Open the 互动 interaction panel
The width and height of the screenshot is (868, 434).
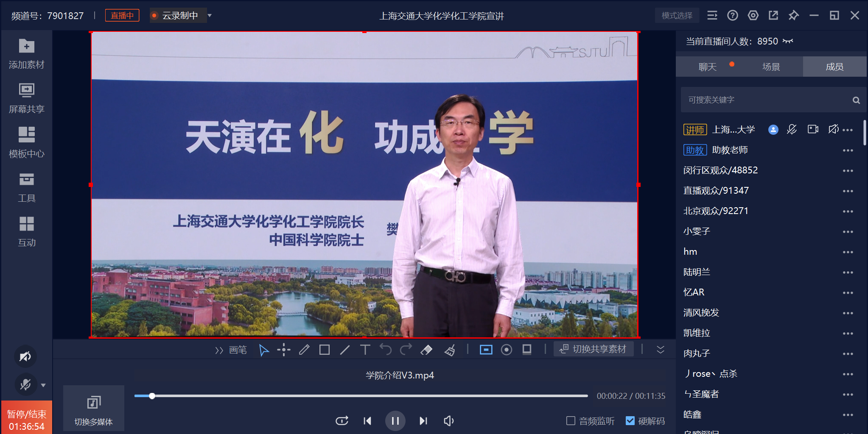[x=26, y=232]
